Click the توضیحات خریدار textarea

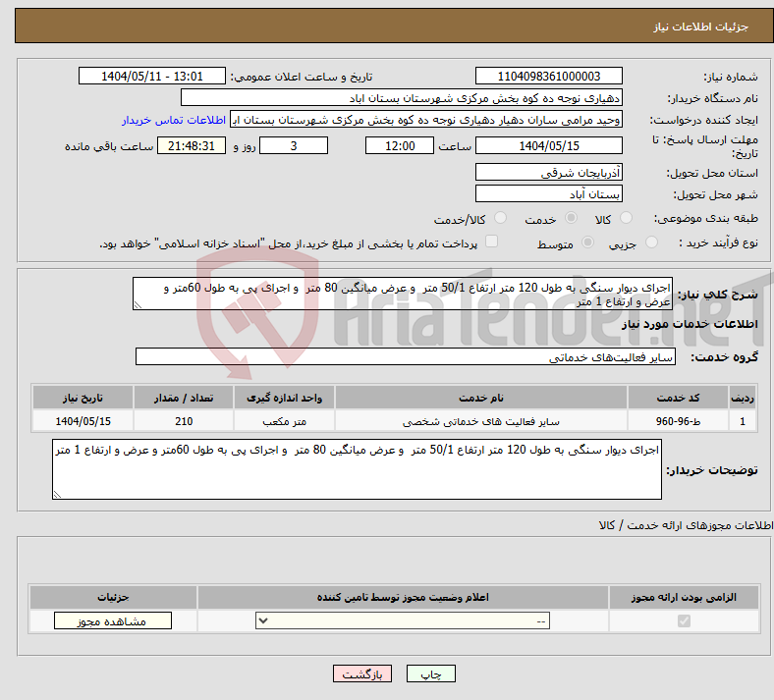click(x=357, y=469)
